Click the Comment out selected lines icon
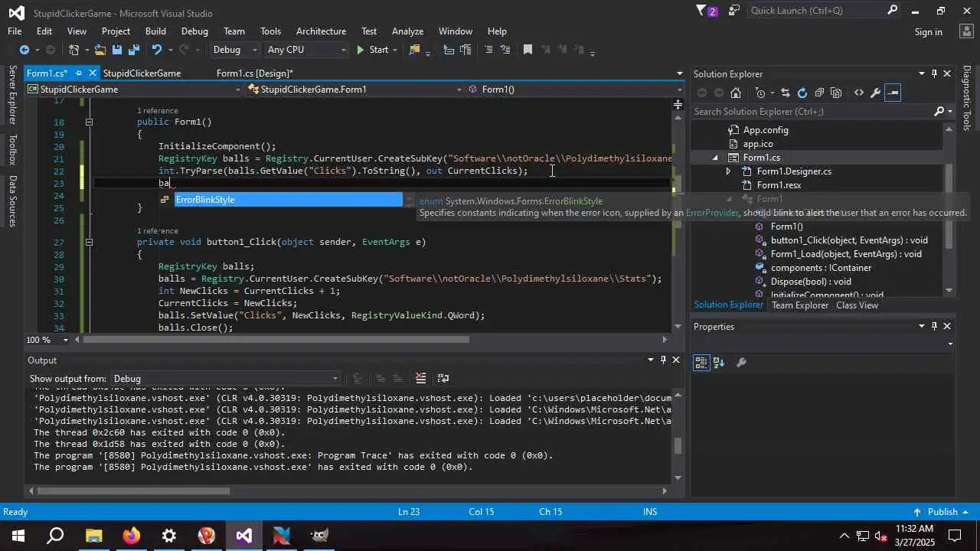Screen dimensions: 980x551 pos(488,50)
